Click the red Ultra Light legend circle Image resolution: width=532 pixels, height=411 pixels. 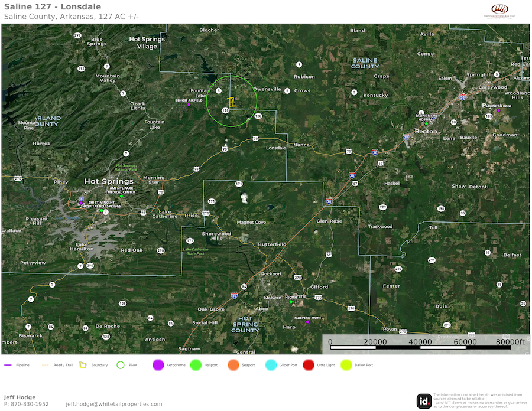pos(309,365)
